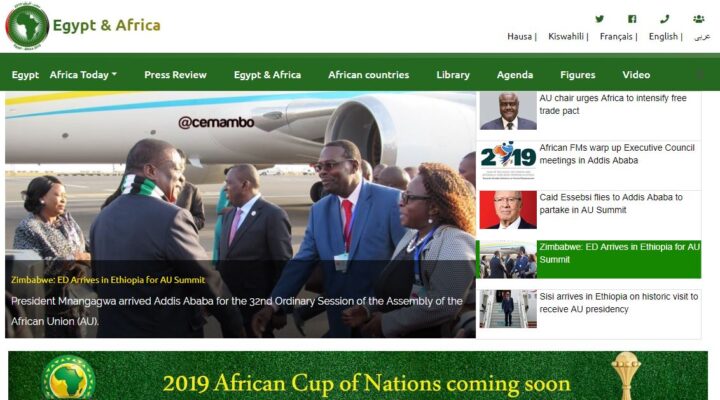Open the Caid Essebsi article thumbnail

508,210
